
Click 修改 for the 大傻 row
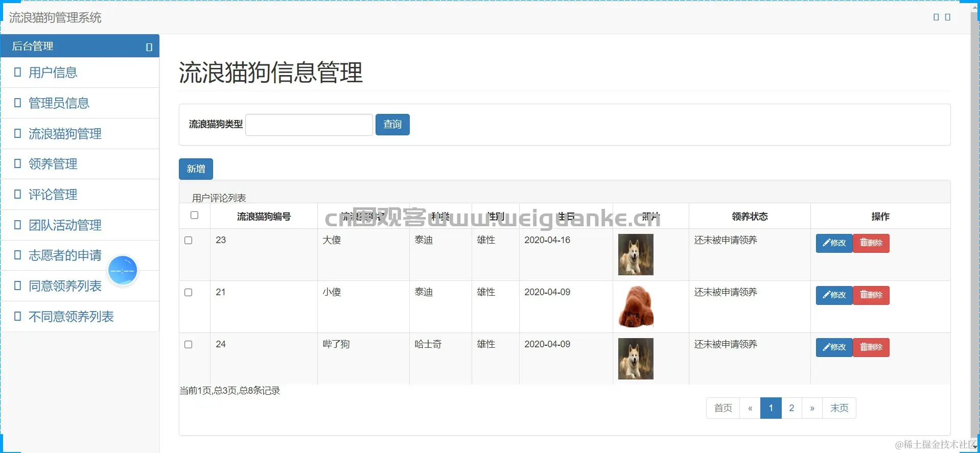coord(834,243)
